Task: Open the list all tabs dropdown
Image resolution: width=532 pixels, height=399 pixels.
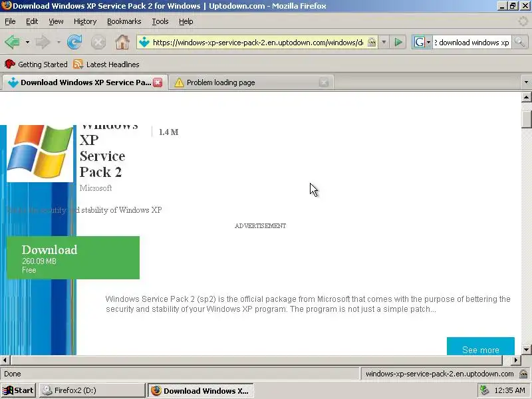Action: [526, 82]
